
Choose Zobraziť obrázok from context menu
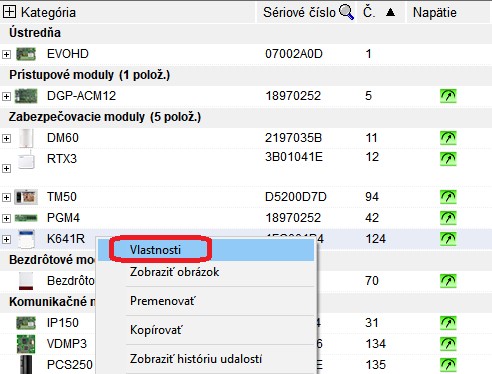tap(206, 272)
